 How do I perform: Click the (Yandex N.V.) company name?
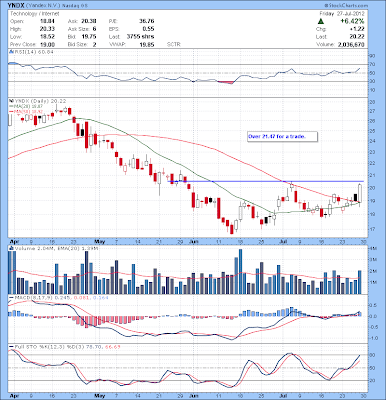coord(44,6)
